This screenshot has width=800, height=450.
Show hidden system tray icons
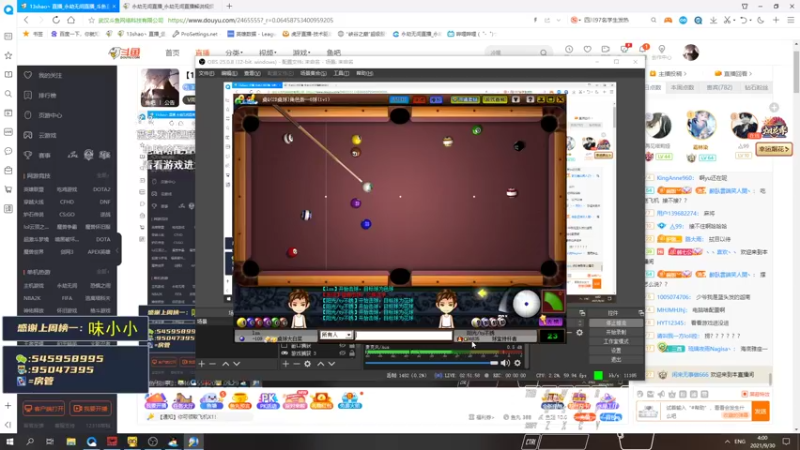point(727,442)
